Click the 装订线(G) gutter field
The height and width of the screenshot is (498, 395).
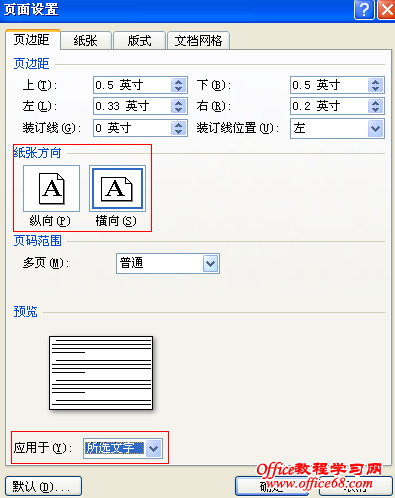click(x=140, y=128)
